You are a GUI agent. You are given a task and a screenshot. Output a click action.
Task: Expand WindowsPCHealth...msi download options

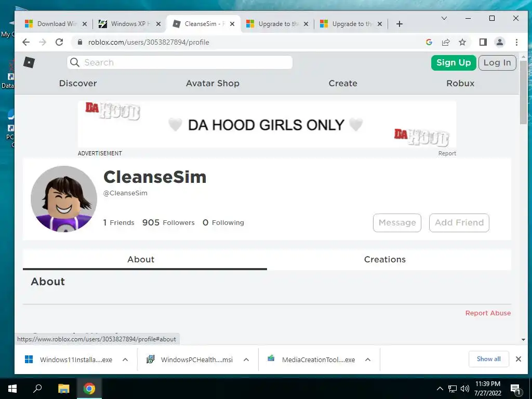pos(246,360)
